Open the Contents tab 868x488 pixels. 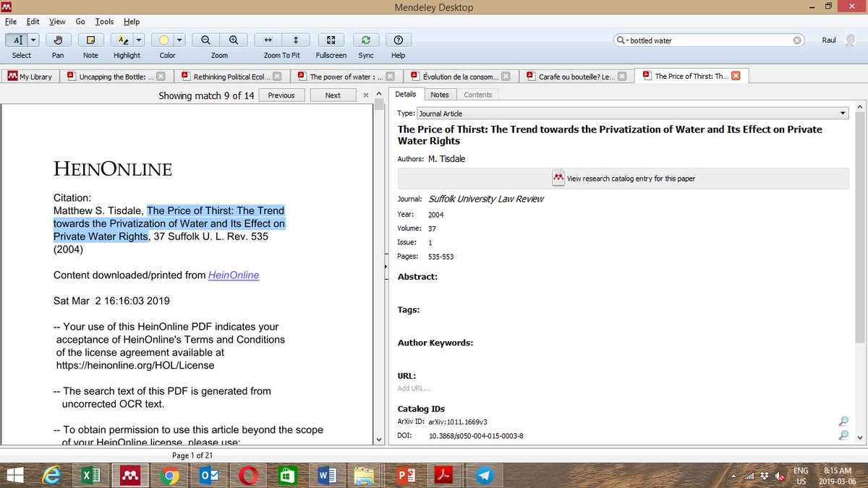pyautogui.click(x=478, y=95)
